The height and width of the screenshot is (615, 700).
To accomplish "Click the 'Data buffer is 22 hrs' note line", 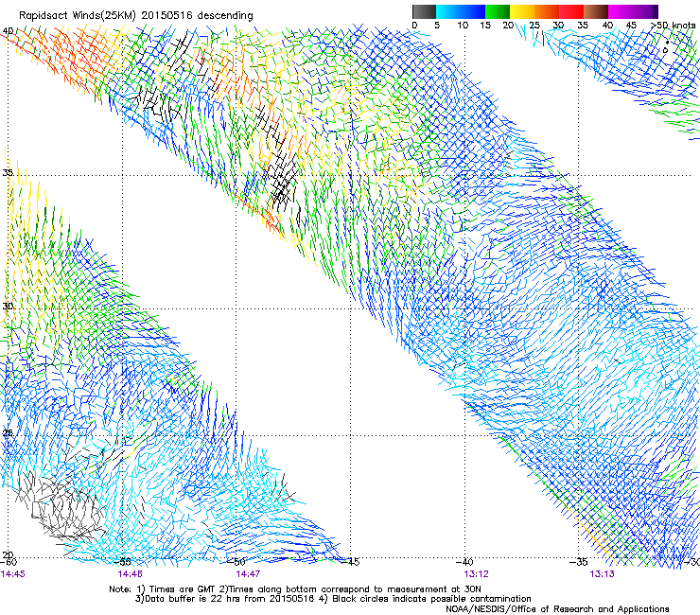I will pyautogui.click(x=333, y=599).
